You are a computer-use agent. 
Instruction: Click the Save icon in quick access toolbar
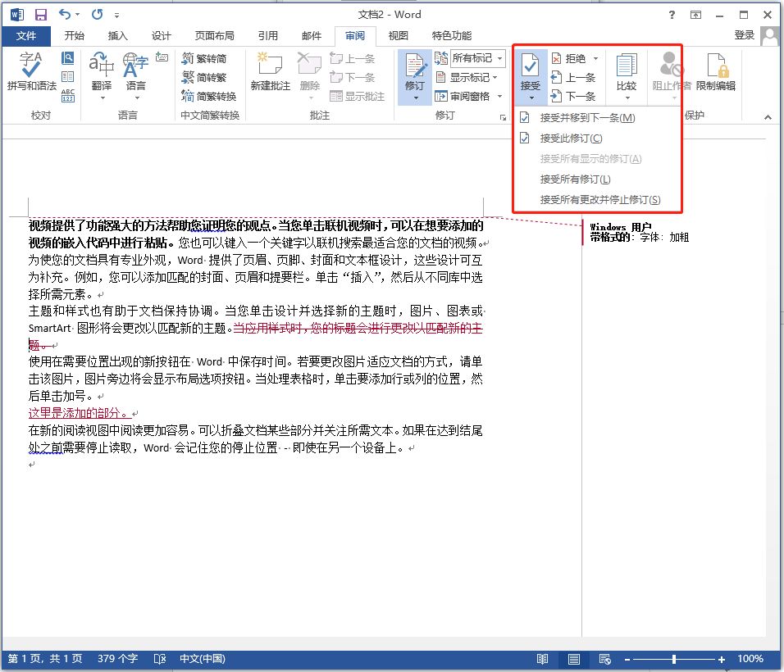[41, 14]
